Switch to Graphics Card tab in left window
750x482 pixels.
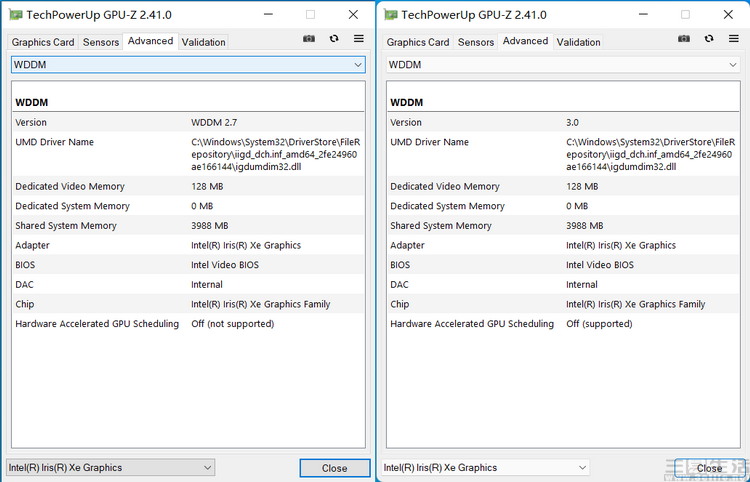43,42
